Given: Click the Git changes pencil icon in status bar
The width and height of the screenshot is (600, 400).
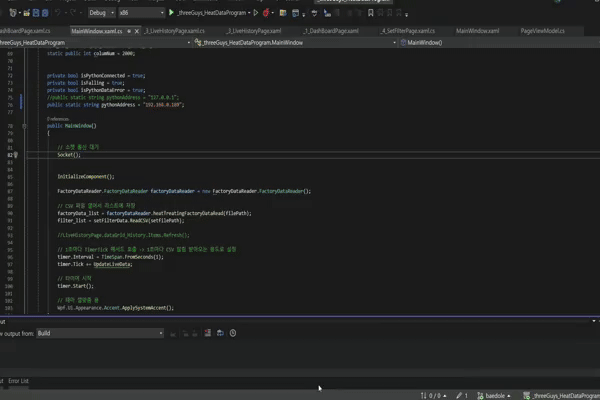Looking at the screenshot, I should pyautogui.click(x=458, y=395).
